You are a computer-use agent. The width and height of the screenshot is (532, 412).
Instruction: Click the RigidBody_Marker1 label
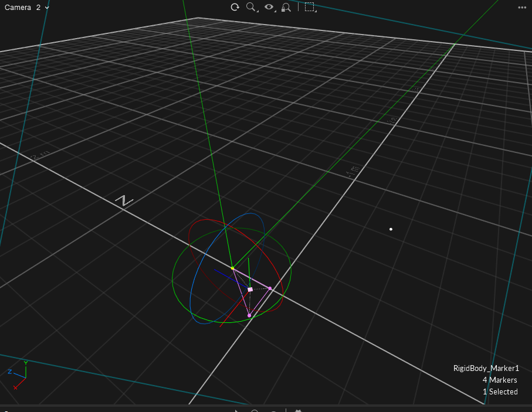[486, 369]
